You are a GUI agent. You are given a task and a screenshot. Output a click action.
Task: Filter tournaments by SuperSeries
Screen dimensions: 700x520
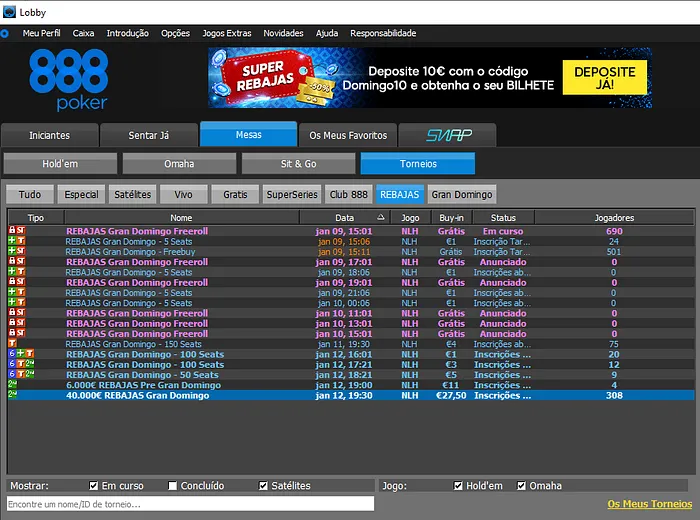tap(292, 195)
